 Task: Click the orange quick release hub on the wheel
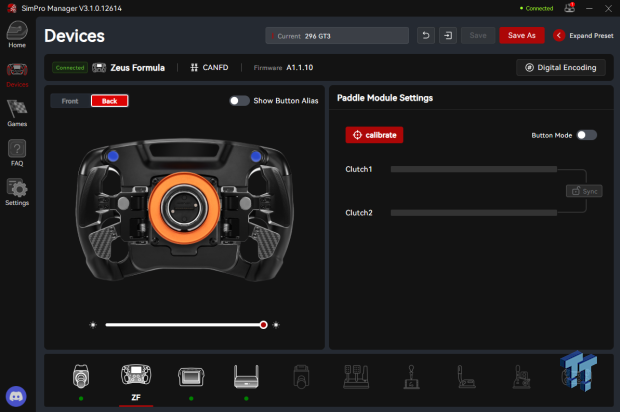coord(184,208)
